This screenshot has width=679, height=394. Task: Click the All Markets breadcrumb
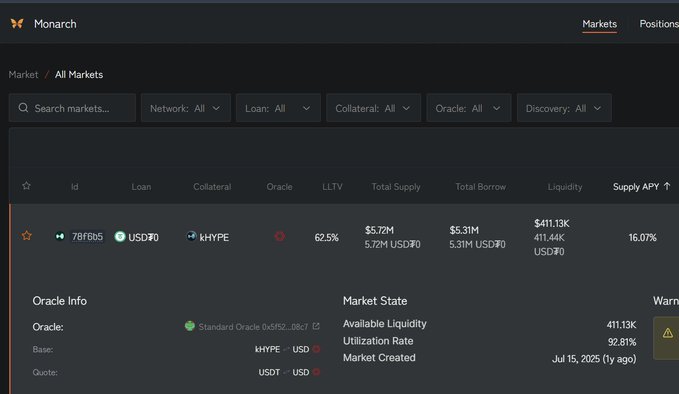(79, 74)
